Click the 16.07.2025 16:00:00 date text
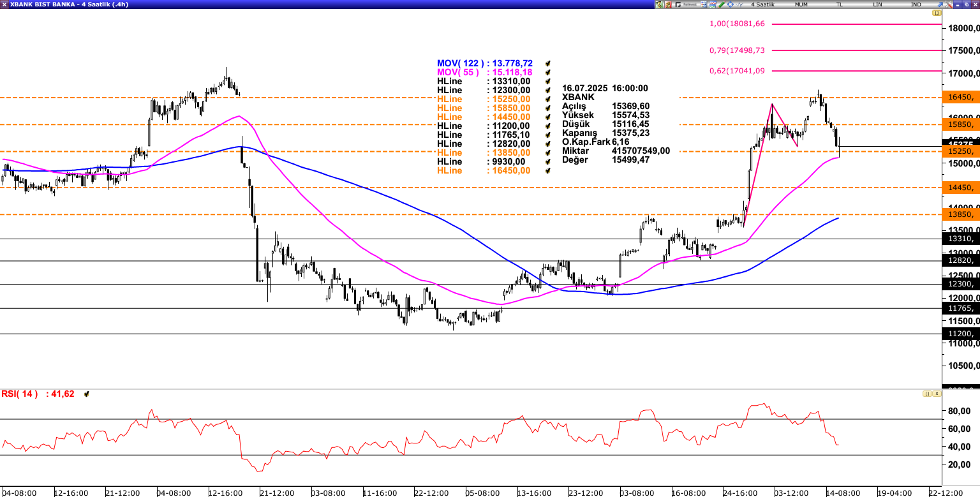Image resolution: width=980 pixels, height=497 pixels. pos(605,89)
